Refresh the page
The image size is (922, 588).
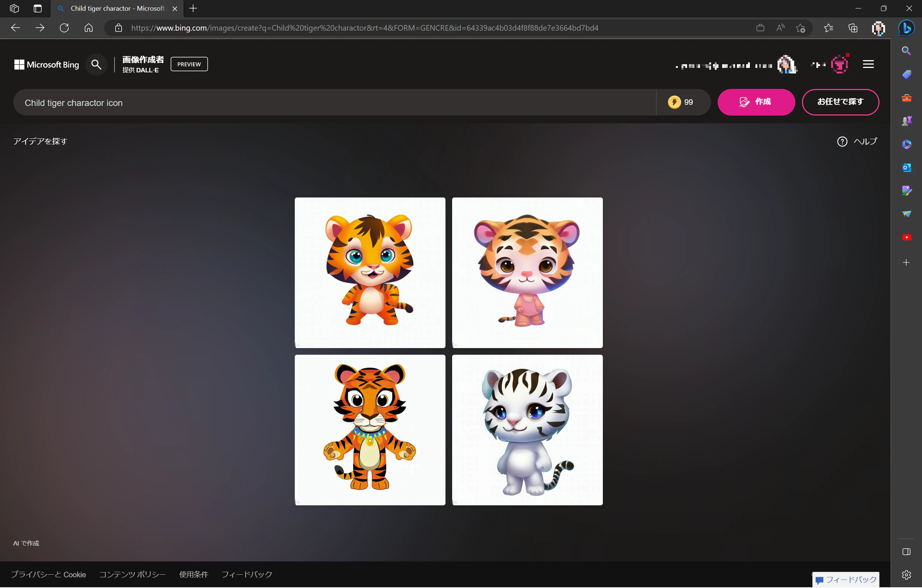64,28
